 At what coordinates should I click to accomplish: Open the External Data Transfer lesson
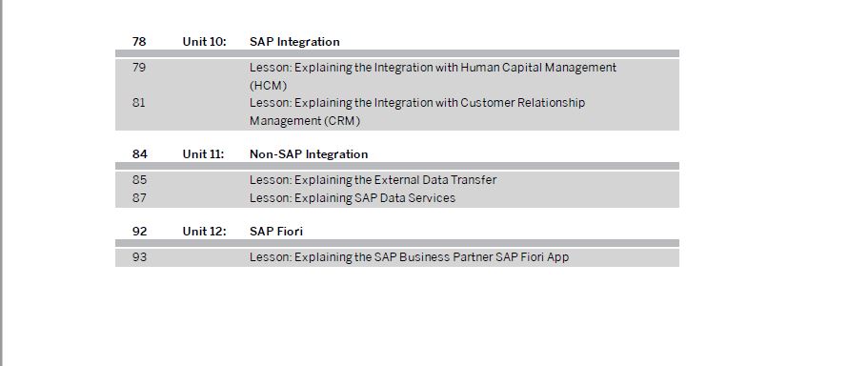point(373,180)
